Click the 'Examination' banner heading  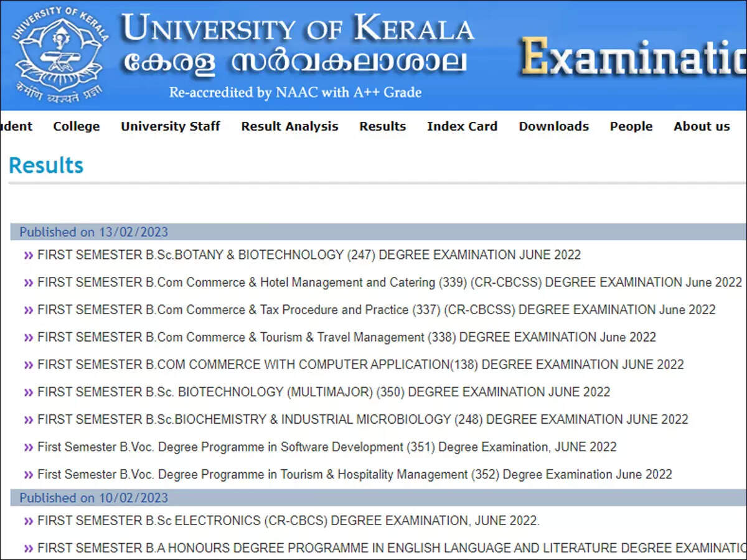[634, 56]
